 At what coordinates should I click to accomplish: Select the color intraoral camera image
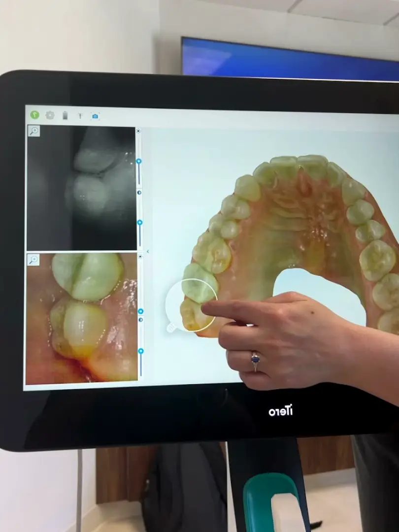tap(82, 318)
